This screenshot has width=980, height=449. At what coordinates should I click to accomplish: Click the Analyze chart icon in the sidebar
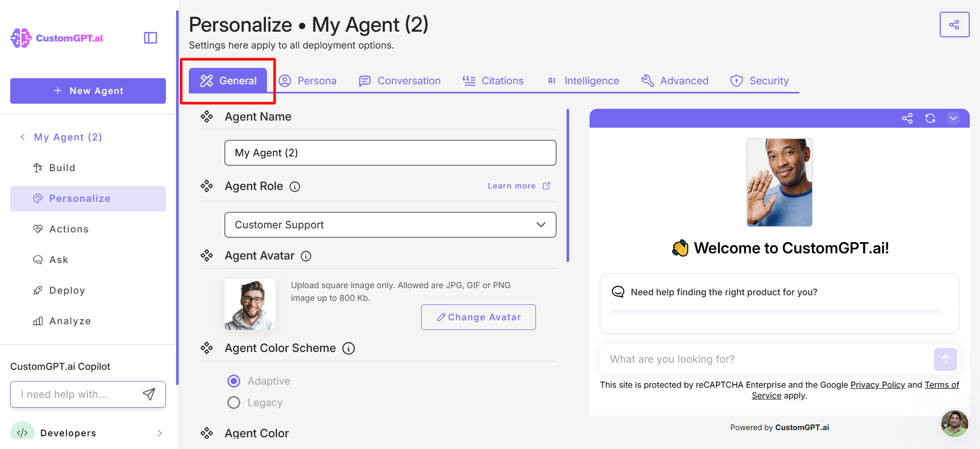pos(38,321)
